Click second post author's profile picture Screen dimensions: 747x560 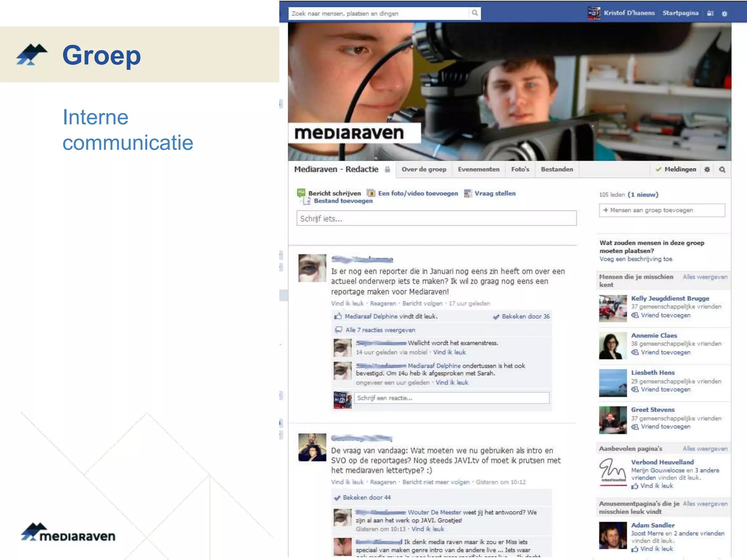coord(312,447)
